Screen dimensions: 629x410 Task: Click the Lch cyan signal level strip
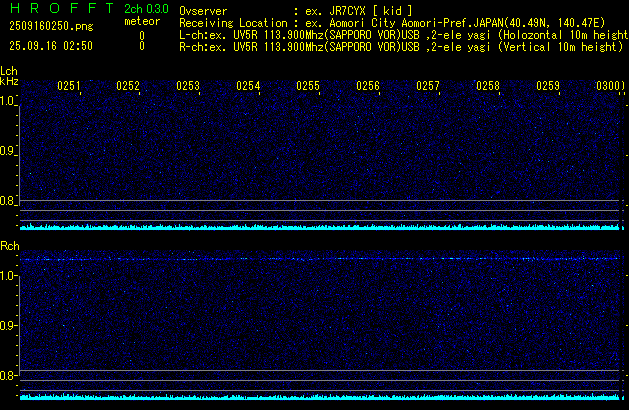(x=320, y=227)
